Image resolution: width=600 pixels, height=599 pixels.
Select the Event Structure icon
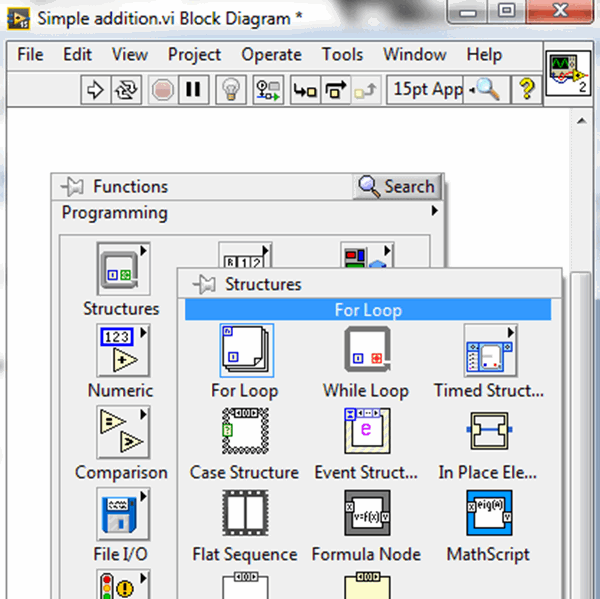[x=367, y=431]
